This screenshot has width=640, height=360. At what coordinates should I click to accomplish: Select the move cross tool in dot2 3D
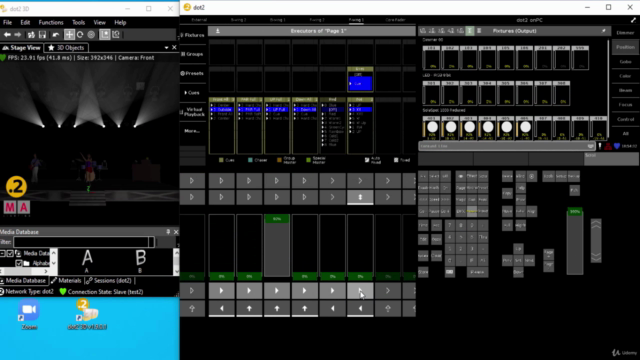pyautogui.click(x=69, y=35)
